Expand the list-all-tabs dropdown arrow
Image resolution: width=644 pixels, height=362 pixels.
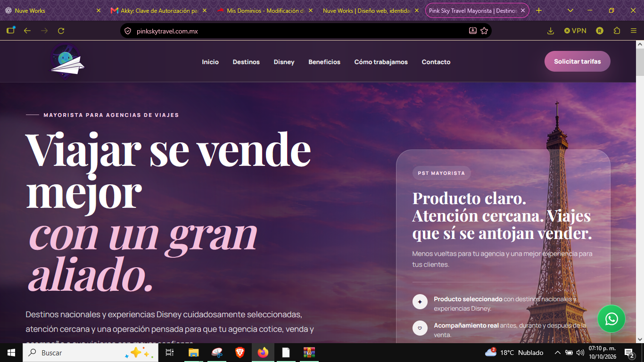[x=570, y=10]
